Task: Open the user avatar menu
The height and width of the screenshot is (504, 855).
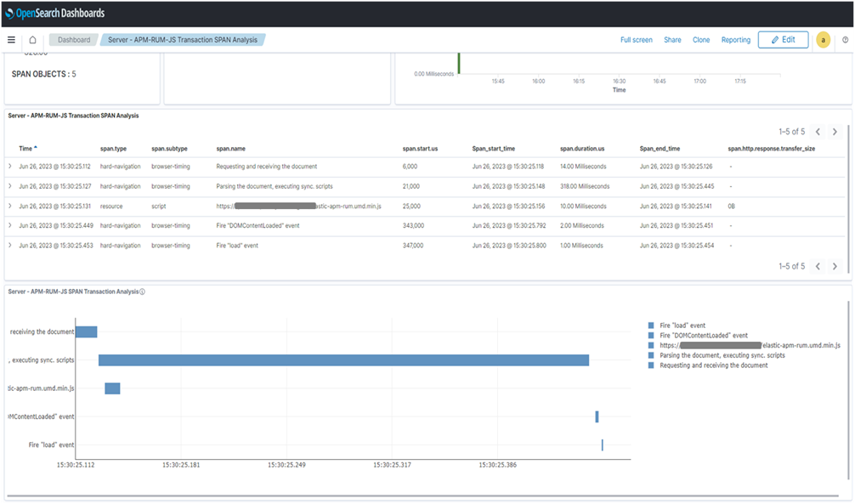Action: tap(824, 40)
